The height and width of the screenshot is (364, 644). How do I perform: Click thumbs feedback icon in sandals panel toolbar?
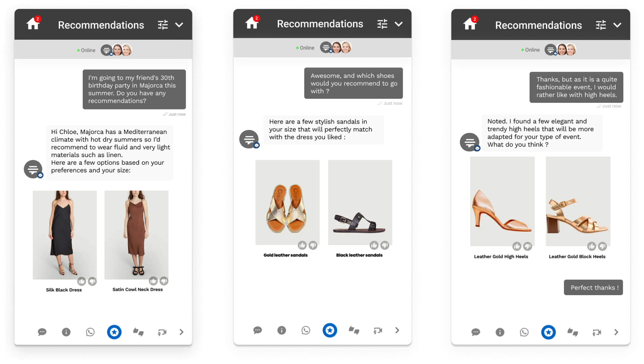[x=354, y=330]
